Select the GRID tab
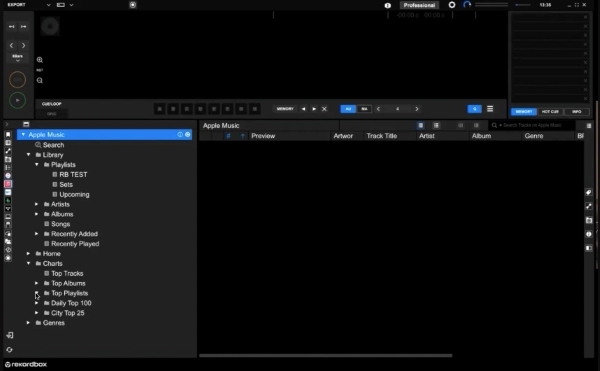The width and height of the screenshot is (600, 371). (52, 114)
